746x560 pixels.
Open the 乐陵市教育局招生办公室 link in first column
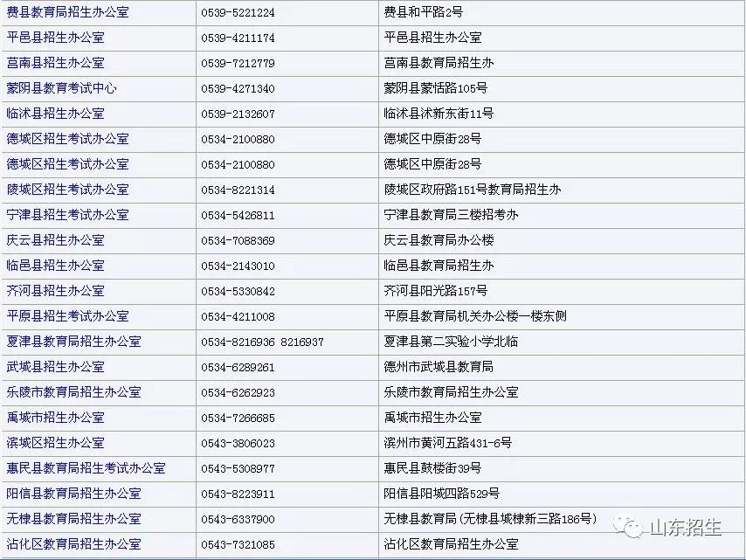coord(73,392)
